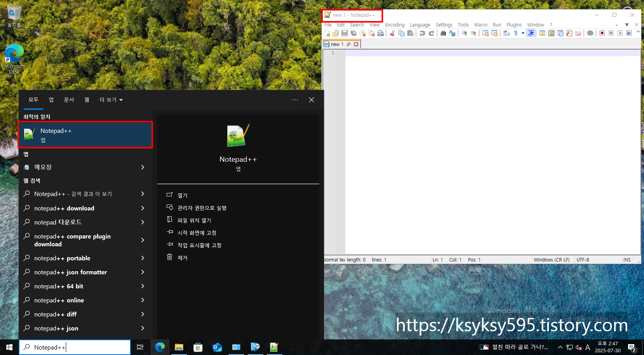Open the Plugins menu
The width and height of the screenshot is (644, 355).
514,25
